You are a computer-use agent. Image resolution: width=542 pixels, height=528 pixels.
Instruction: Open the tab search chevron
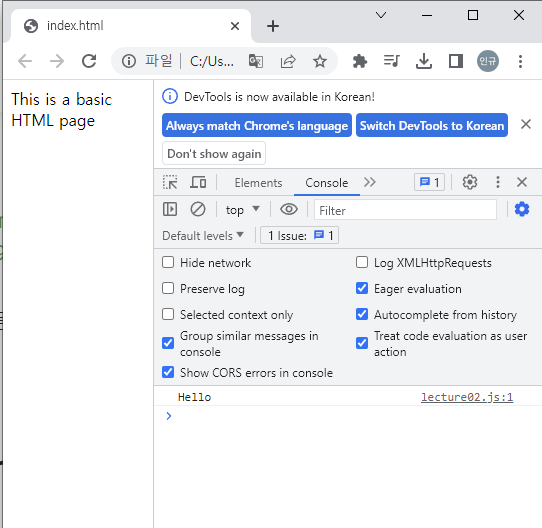point(381,15)
